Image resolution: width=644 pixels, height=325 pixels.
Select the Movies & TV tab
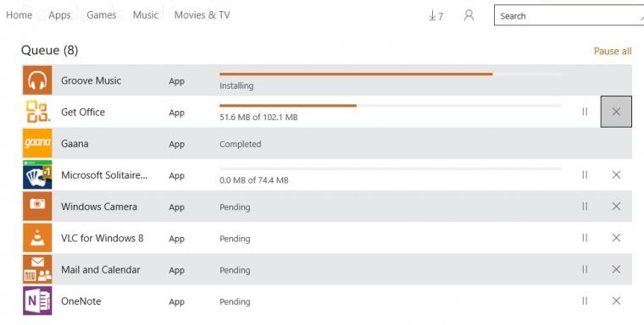pos(202,15)
